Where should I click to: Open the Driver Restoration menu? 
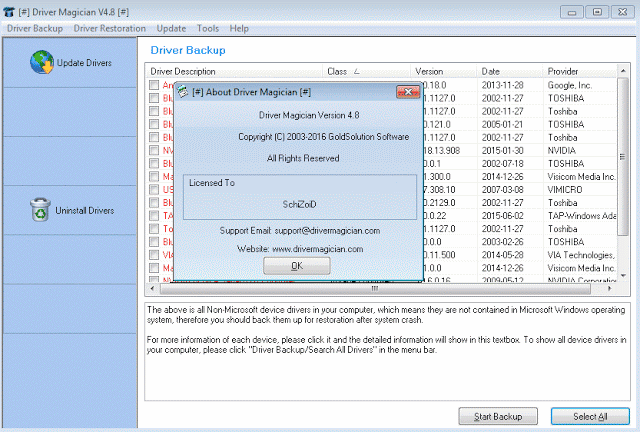click(109, 29)
